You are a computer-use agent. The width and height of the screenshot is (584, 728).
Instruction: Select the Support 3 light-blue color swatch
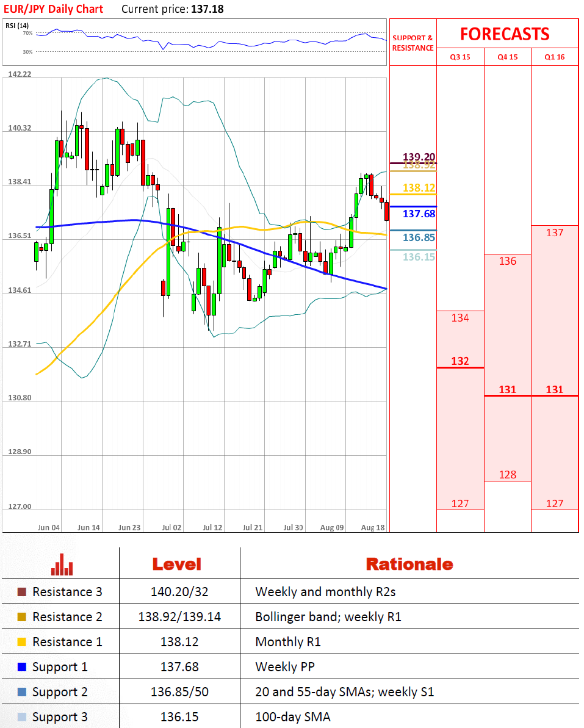[x=22, y=718]
